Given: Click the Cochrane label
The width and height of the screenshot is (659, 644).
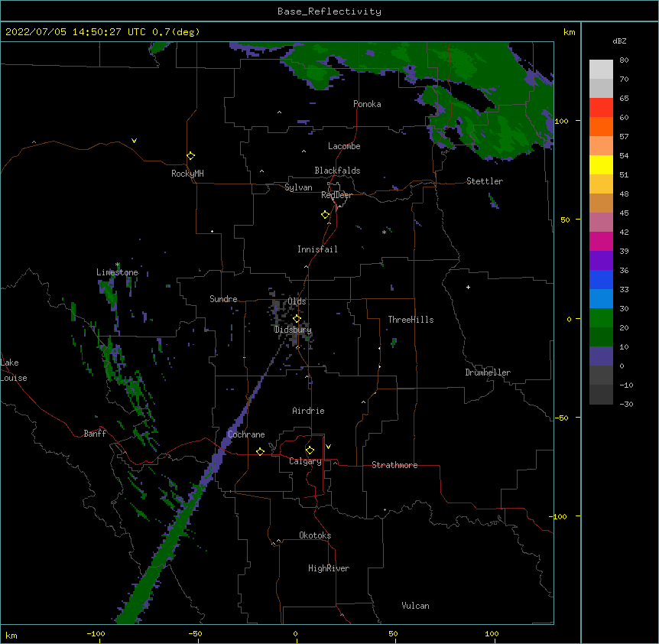Looking at the screenshot, I should 246,434.
